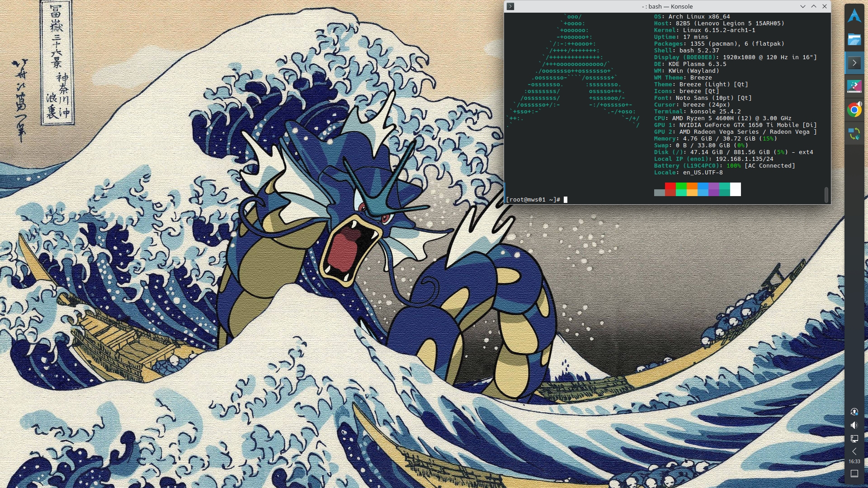Open the screen sync app in panel
The width and height of the screenshot is (868, 488).
tap(854, 133)
